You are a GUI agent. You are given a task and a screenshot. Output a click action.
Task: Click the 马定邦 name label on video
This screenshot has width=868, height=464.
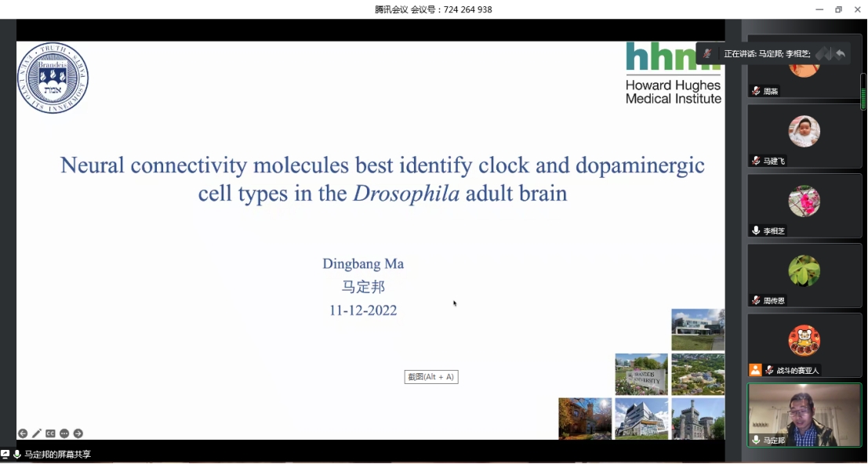[x=775, y=440]
